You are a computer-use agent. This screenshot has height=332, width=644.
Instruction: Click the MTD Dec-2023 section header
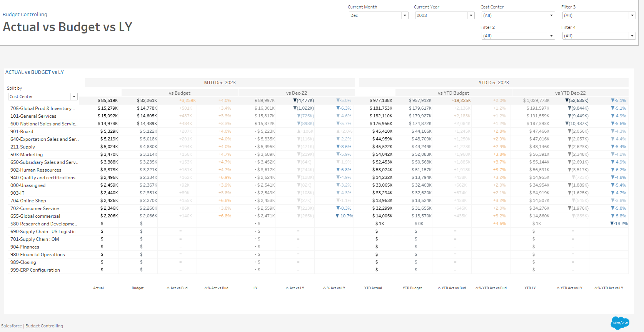pyautogui.click(x=220, y=83)
